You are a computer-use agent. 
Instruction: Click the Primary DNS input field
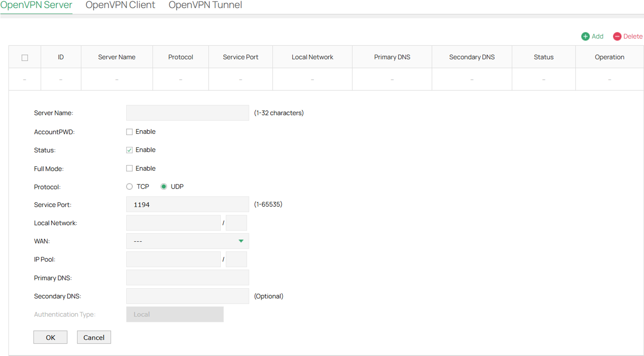tap(187, 277)
